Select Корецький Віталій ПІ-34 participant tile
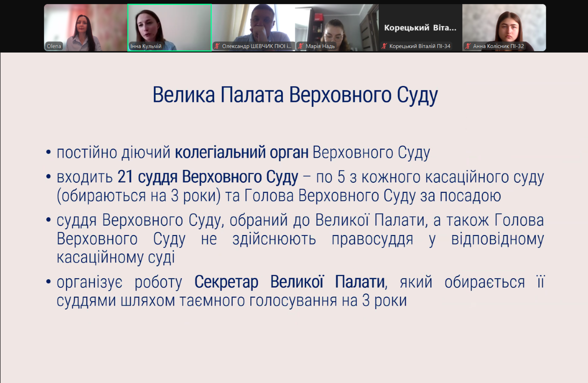The width and height of the screenshot is (588, 383). (420, 28)
